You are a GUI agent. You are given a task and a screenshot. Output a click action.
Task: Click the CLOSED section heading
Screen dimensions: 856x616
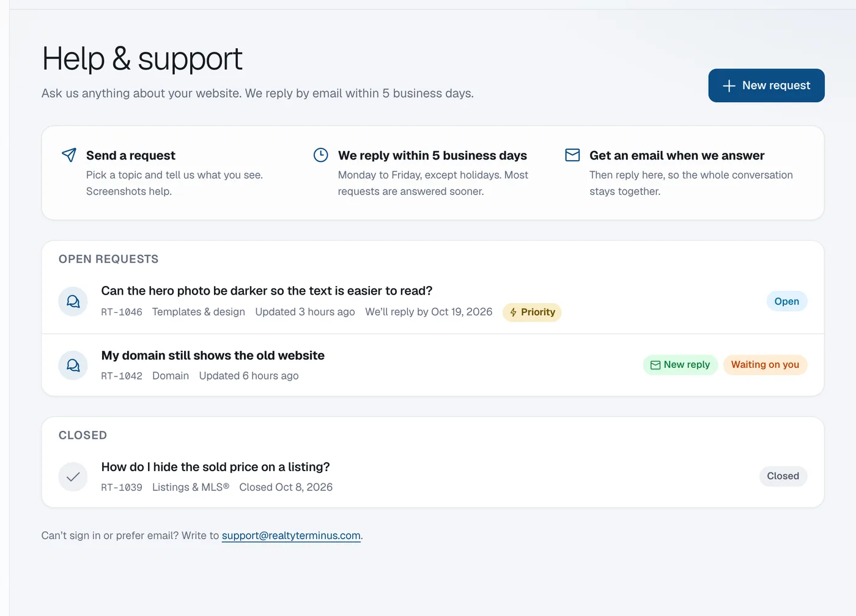tap(83, 435)
